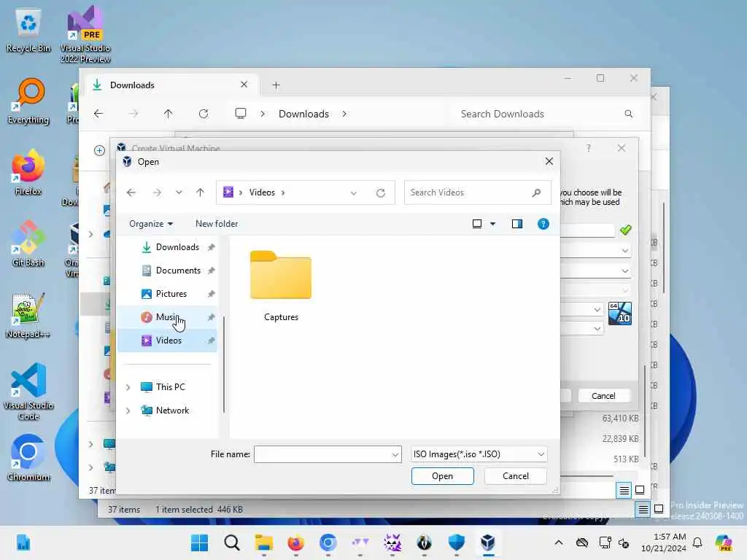Select Network in the navigation pane
This screenshot has width=747, height=560.
tap(172, 411)
